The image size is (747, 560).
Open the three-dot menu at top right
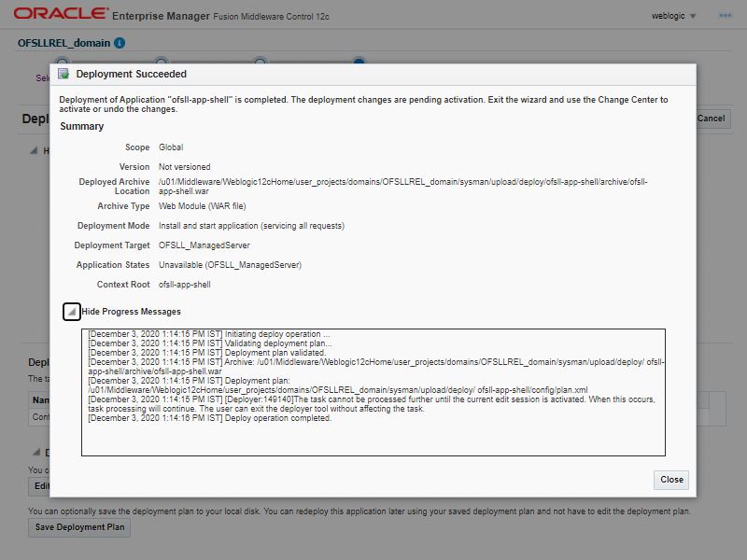coord(725,16)
